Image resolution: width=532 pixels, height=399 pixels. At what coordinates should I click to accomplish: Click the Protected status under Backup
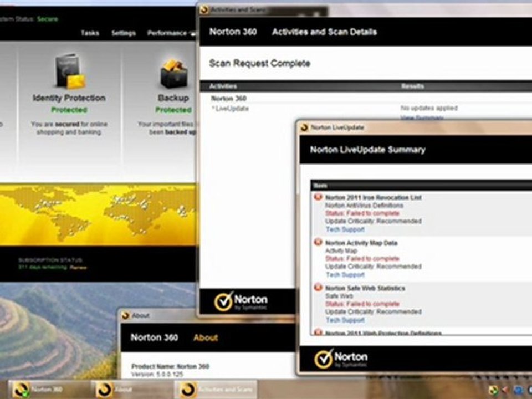pos(173,110)
